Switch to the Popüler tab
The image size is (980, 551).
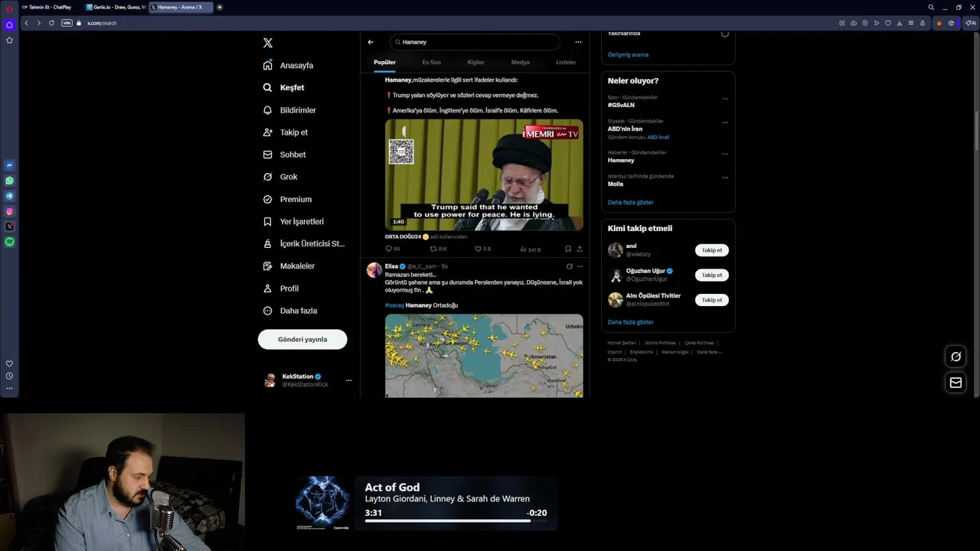tap(384, 62)
